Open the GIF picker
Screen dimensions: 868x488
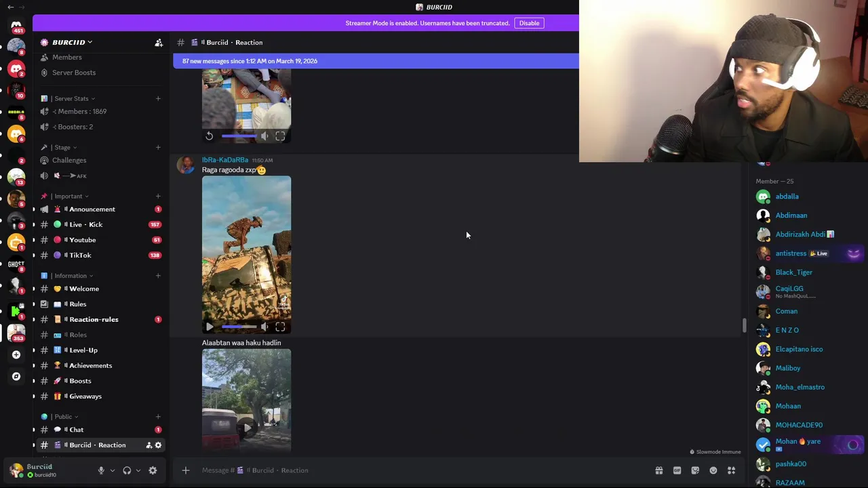click(x=677, y=470)
